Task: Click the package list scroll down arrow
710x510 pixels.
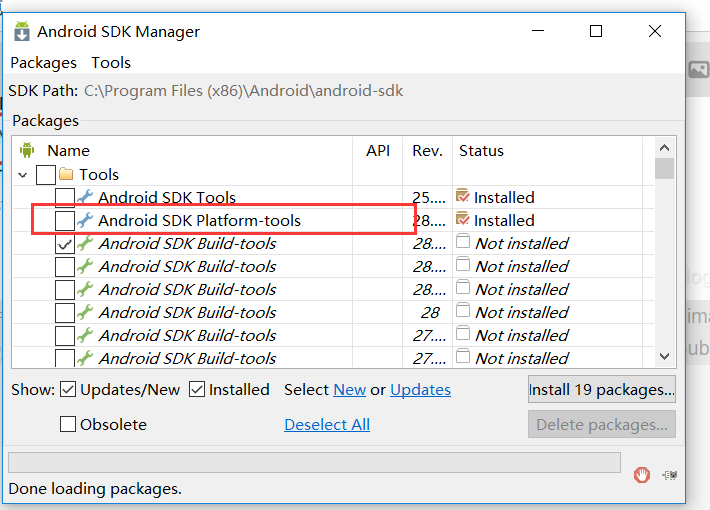Action: (664, 356)
